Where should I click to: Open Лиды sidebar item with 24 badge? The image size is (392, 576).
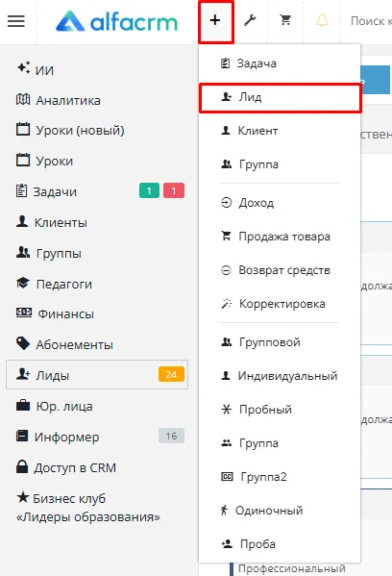click(97, 375)
